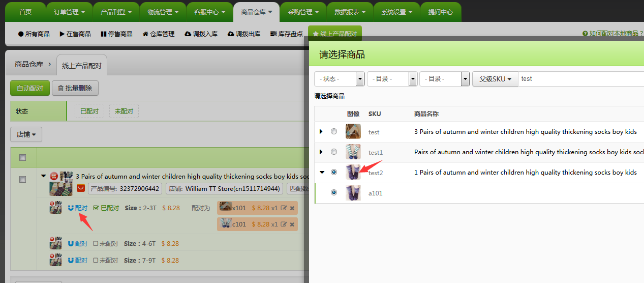Toggle the 未配对 checkbox for Size 7-9T
644x283 pixels.
point(96,261)
